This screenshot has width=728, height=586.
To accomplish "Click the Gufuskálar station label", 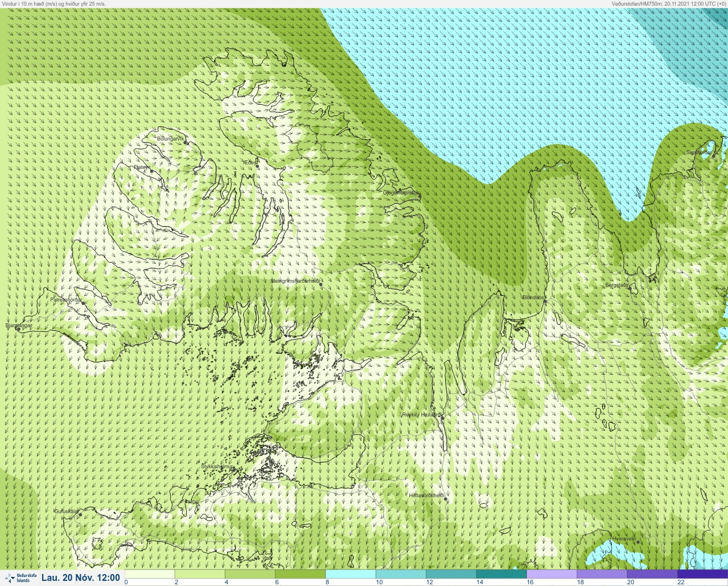I will pyautogui.click(x=67, y=511).
